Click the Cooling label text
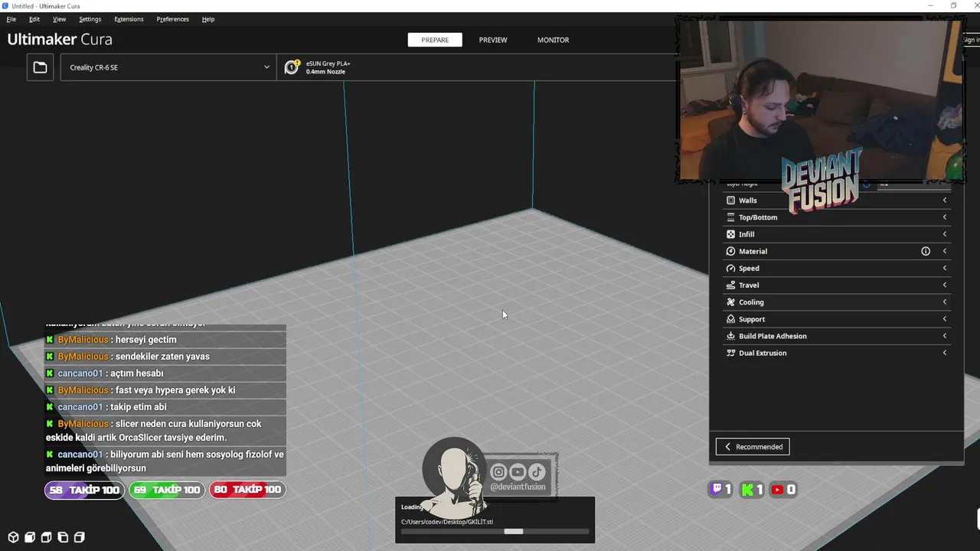Viewport: 980px width, 551px height. click(751, 302)
